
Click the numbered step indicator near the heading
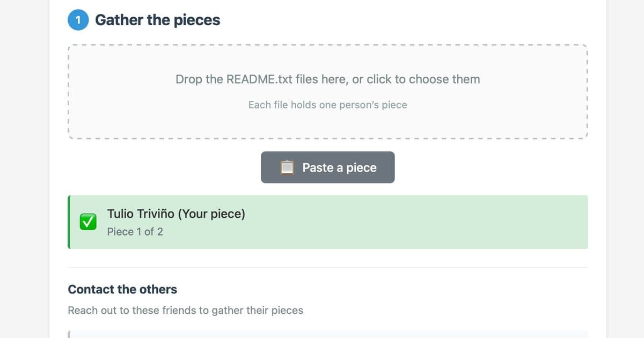77,19
